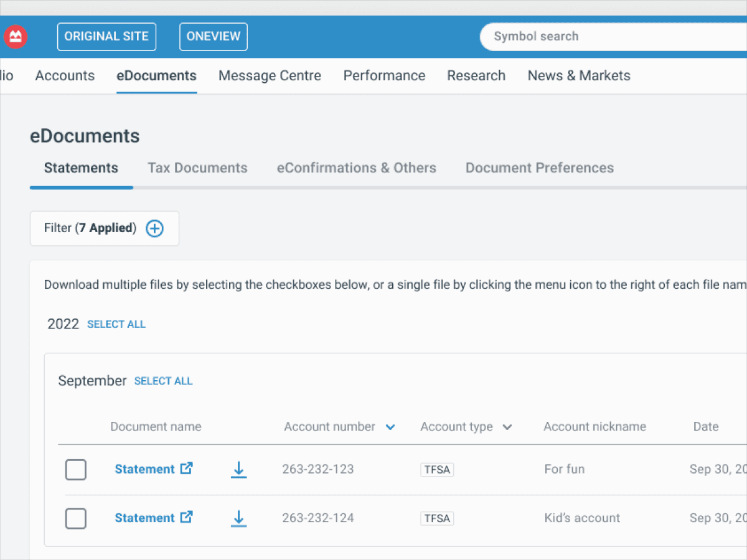Open the Research menu item
Screen dimensions: 747x560
(x=476, y=75)
